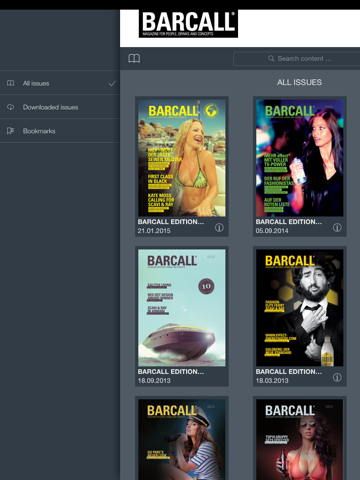The width and height of the screenshot is (360, 480).
Task: Click the flag icon beside Bookmarks
Action: coord(11,131)
